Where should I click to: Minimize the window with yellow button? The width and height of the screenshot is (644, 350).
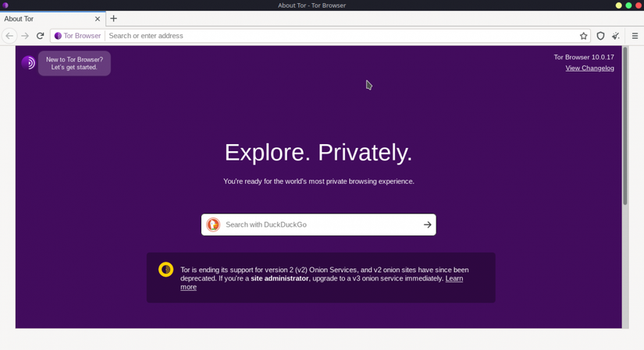(x=618, y=5)
